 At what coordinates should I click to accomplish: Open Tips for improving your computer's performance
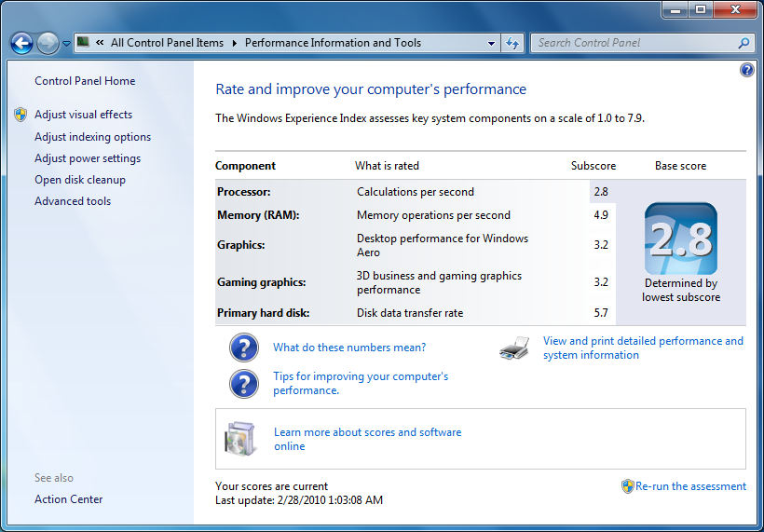pyautogui.click(x=361, y=384)
